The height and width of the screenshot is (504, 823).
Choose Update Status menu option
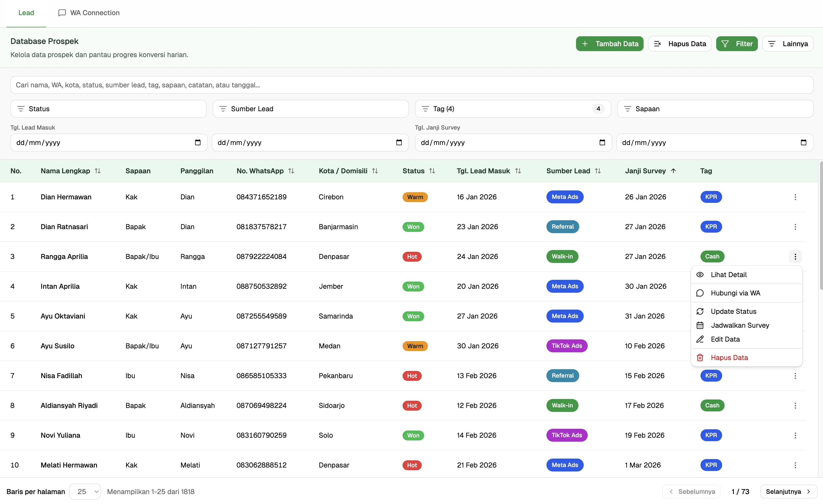(746, 311)
